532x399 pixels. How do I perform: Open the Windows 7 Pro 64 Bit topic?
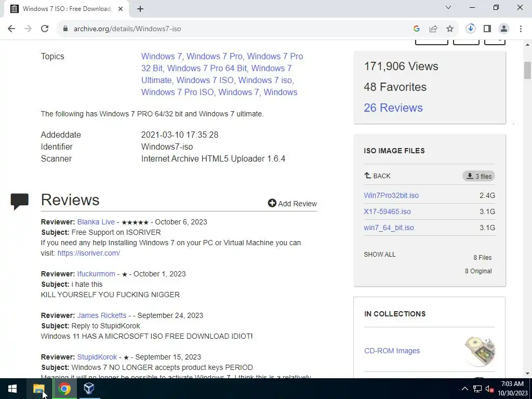207,68
